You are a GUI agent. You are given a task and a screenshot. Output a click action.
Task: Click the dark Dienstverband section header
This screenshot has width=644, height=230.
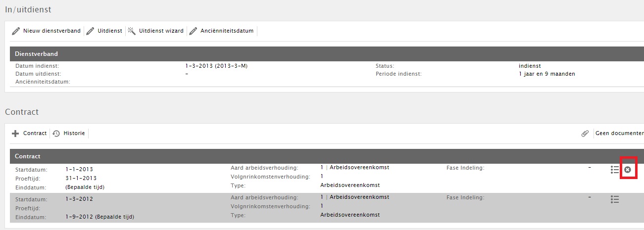(327, 54)
